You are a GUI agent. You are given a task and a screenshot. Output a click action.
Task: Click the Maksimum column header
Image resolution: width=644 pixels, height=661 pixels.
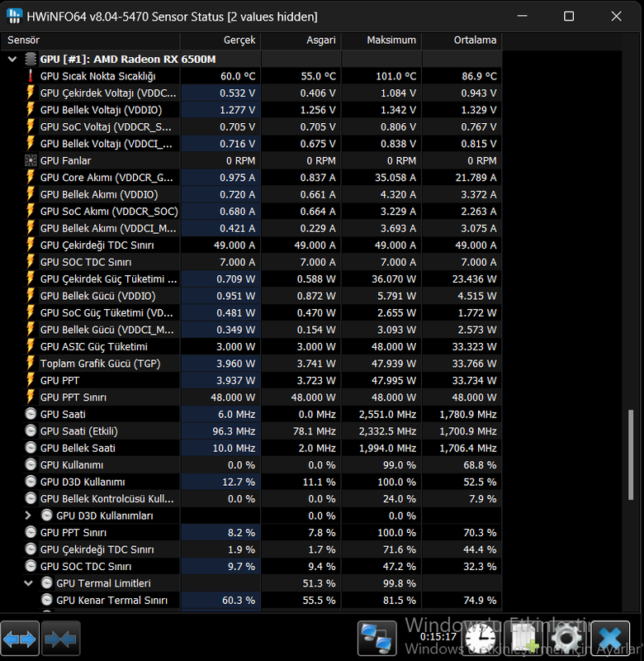pos(381,40)
